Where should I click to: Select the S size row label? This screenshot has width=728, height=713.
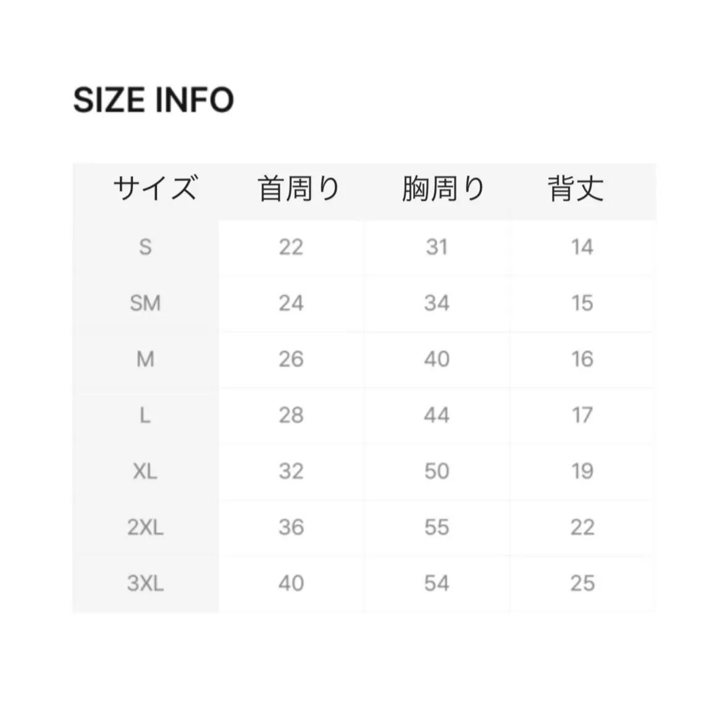pos(145,248)
